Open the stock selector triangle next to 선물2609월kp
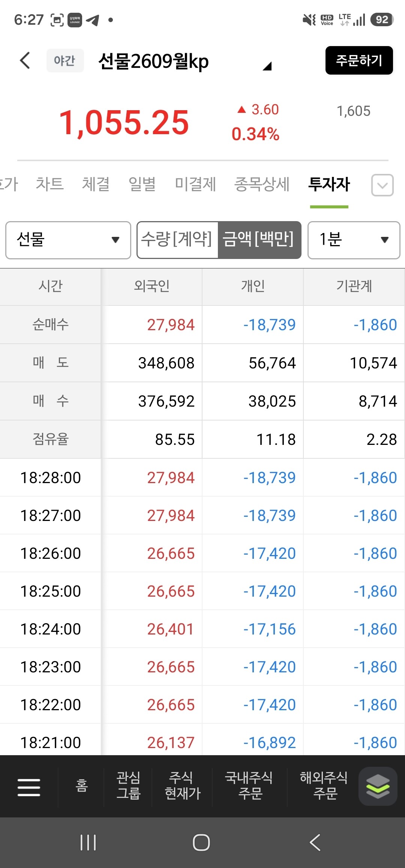The height and width of the screenshot is (868, 405). [x=267, y=66]
